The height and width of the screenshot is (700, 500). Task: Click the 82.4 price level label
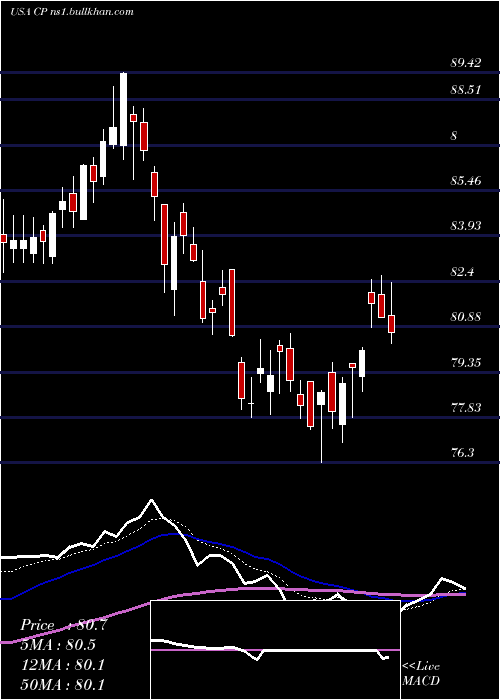(462, 271)
